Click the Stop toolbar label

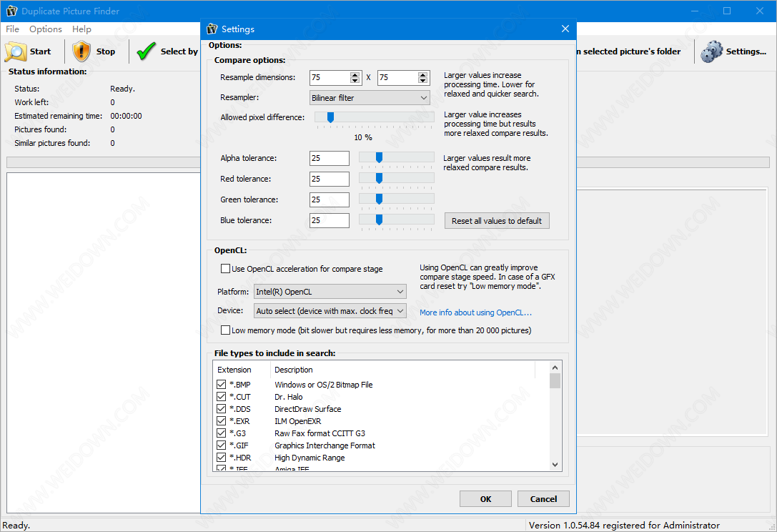point(106,51)
